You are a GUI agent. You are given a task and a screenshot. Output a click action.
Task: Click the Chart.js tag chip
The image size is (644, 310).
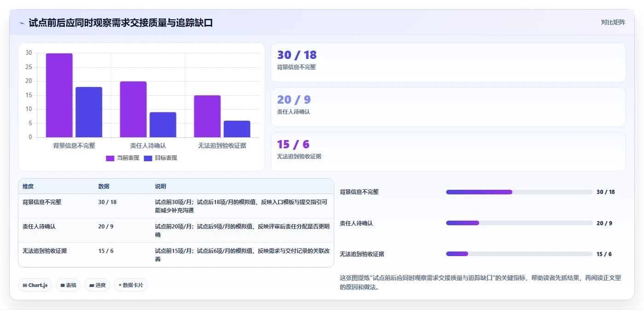(35, 285)
